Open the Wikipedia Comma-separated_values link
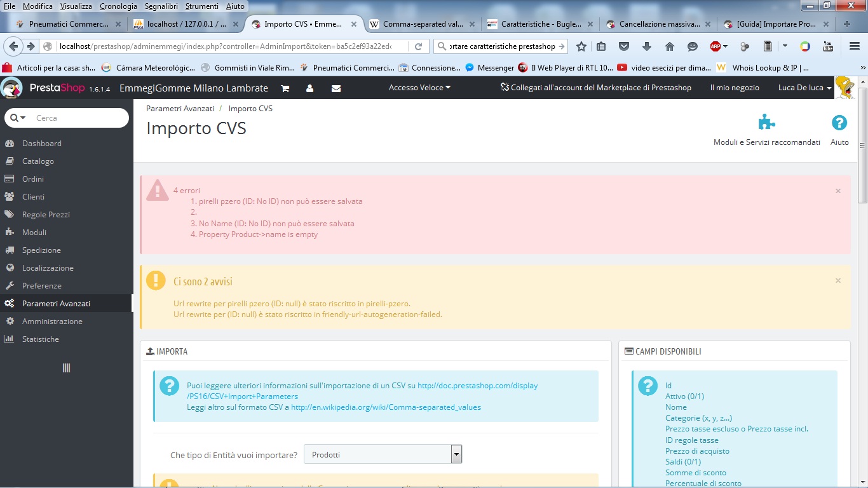This screenshot has width=868, height=488. click(386, 407)
